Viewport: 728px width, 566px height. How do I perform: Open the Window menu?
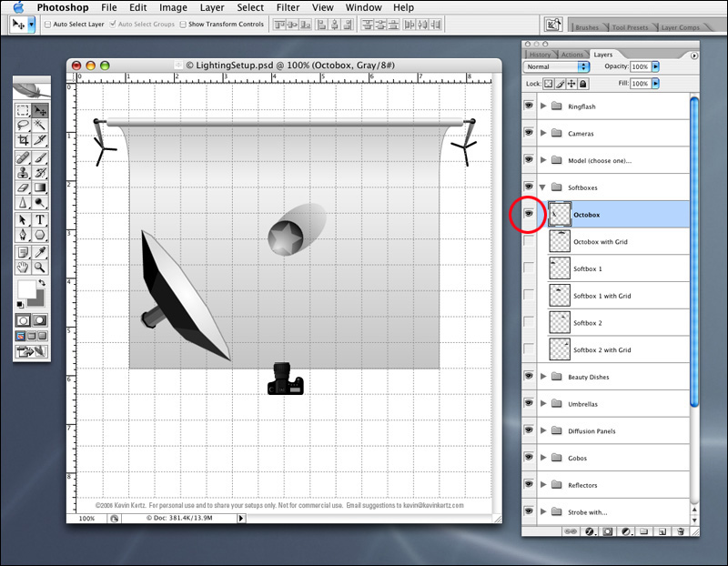[x=363, y=7]
